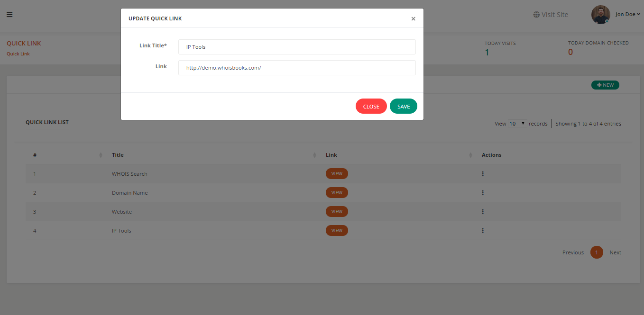Close the Update Quick Link dialog with X

tap(413, 19)
